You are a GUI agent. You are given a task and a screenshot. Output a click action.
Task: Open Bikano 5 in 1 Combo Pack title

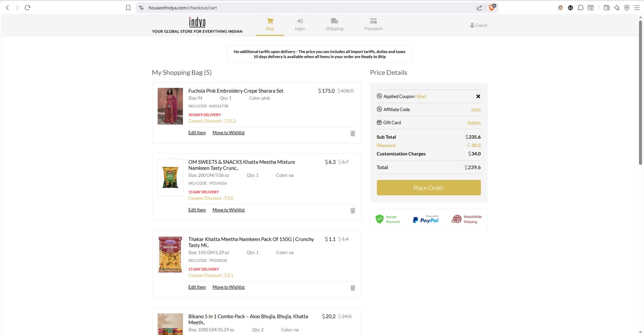[x=248, y=320]
